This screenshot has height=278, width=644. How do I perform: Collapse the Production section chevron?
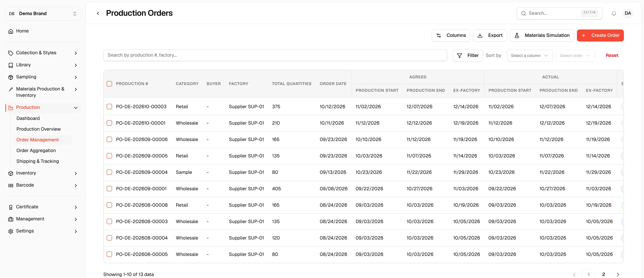tap(76, 108)
